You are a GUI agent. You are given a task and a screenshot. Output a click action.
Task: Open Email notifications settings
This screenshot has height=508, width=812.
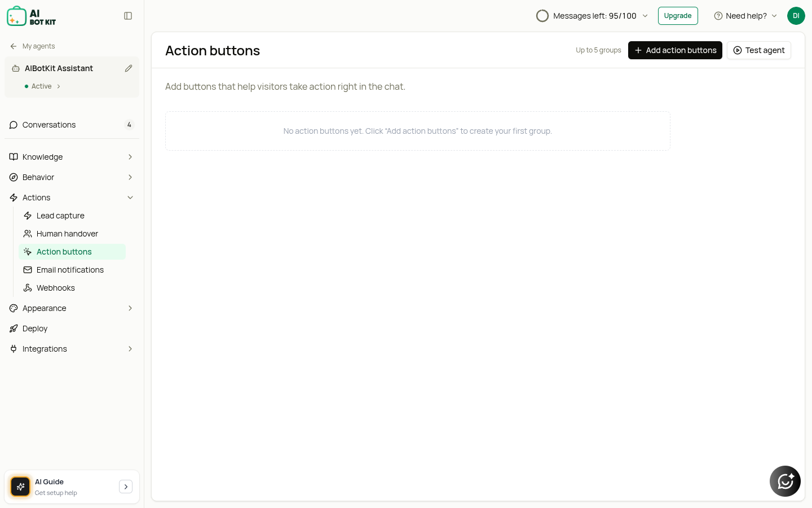[72, 270]
